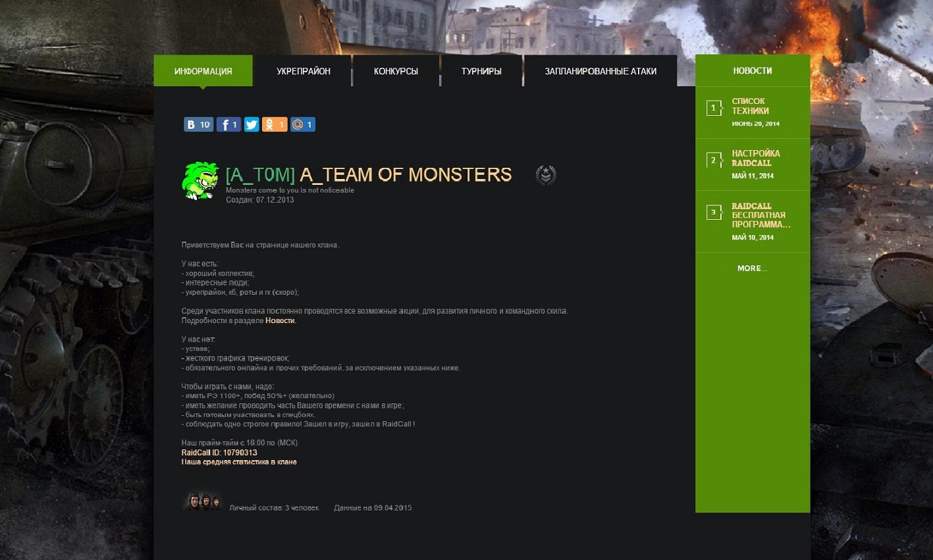Share the page via Mail.ru icon
This screenshot has width=933, height=560.
click(303, 124)
